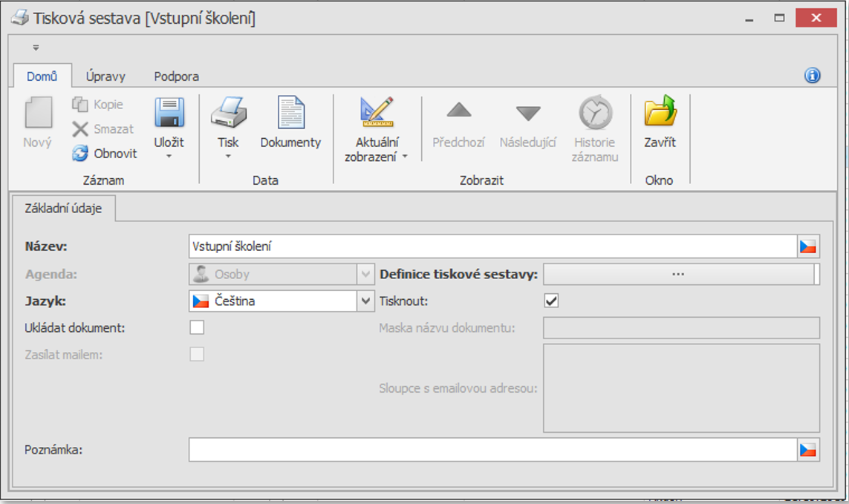This screenshot has width=849, height=504.
Task: Click the Nový record icon
Action: [38, 113]
